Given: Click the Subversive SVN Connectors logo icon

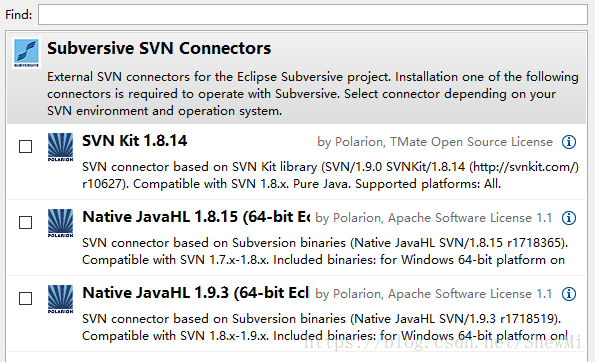Looking at the screenshot, I should 26,53.
